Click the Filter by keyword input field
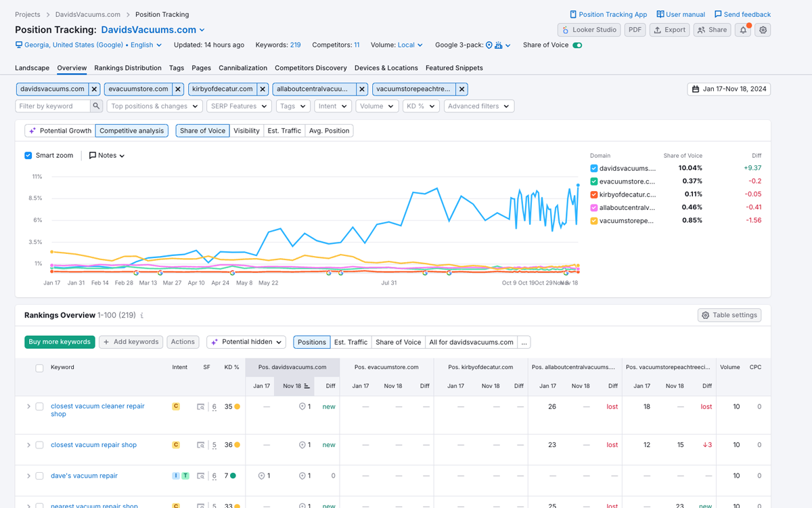Viewport: 812px width, 508px height. (53, 106)
